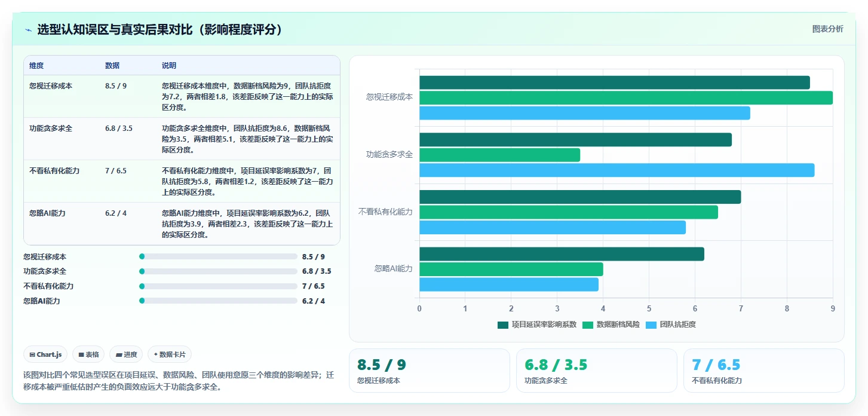Click the 忽视迁移成本 description text in table
This screenshot has height=416, width=868.
[247, 97]
